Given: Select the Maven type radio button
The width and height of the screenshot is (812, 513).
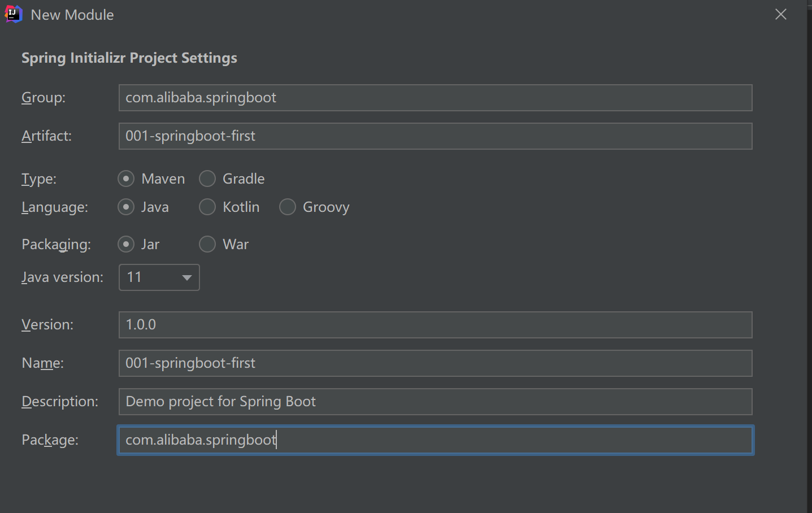Looking at the screenshot, I should (126, 179).
